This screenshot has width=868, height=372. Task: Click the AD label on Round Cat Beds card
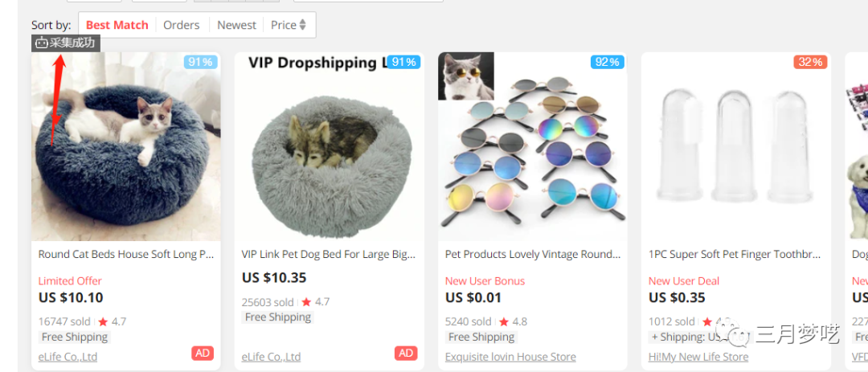[203, 354]
